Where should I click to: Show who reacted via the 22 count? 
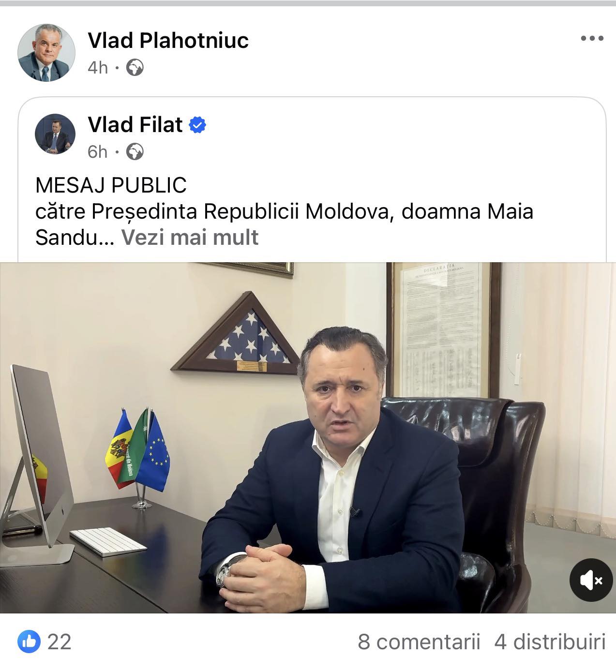pyautogui.click(x=60, y=642)
